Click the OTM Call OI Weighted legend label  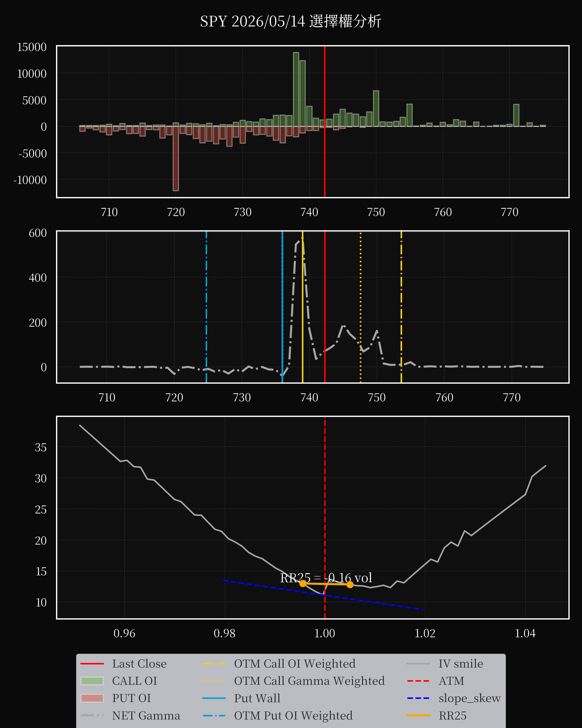point(295,664)
